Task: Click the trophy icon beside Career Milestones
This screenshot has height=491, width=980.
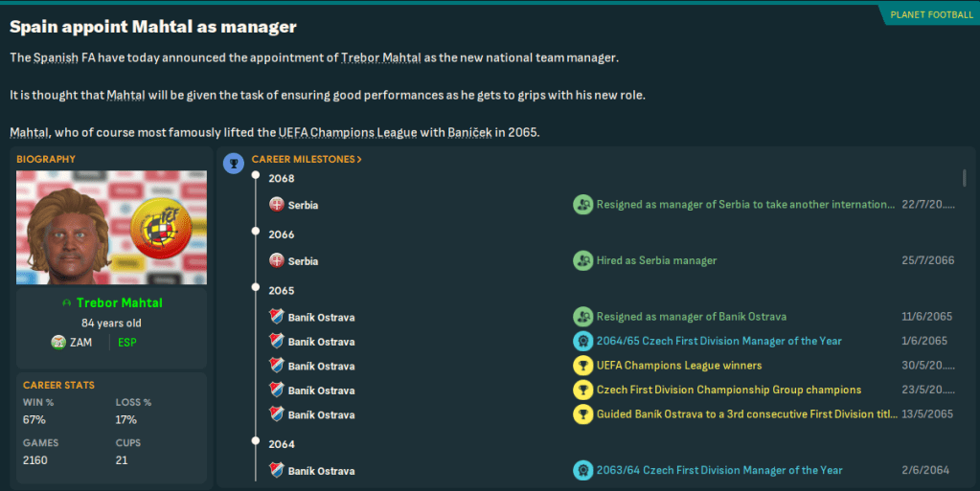Action: point(233,163)
